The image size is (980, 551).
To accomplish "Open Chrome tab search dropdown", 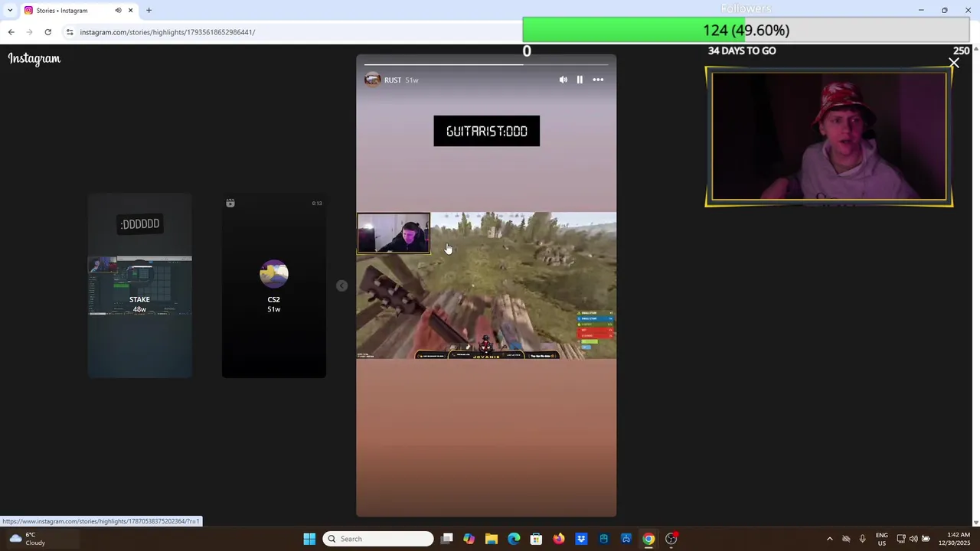I will [x=9, y=10].
